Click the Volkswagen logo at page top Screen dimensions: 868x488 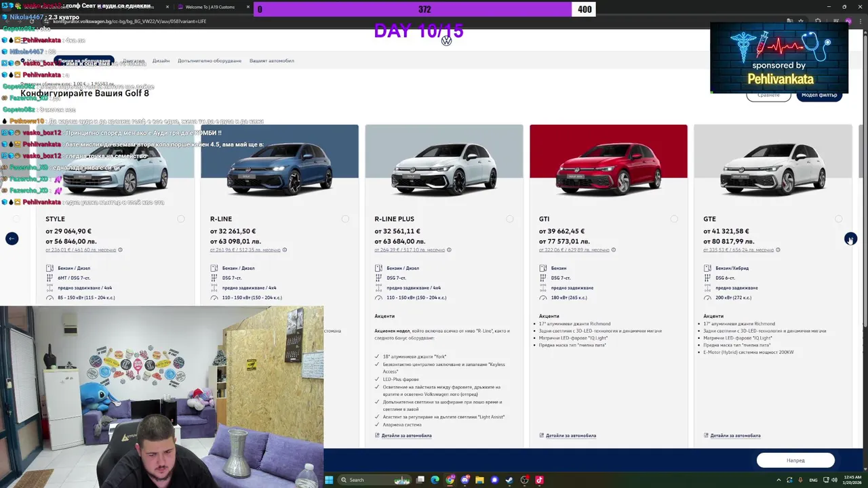click(446, 41)
